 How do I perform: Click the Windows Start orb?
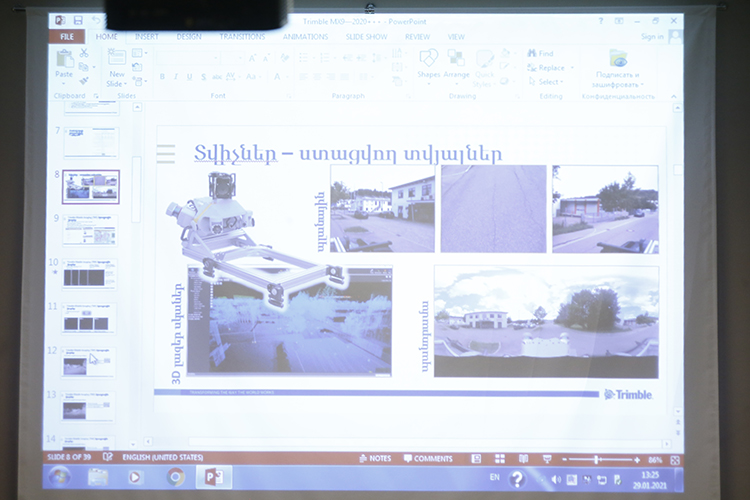[x=59, y=478]
